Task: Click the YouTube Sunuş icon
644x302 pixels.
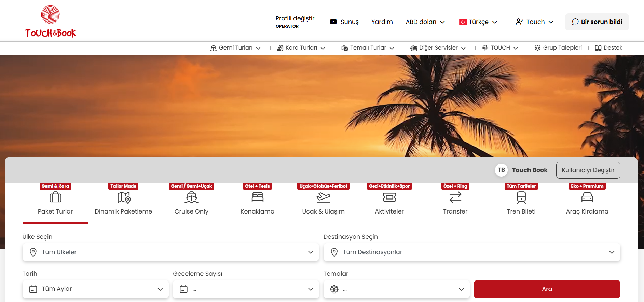Action: click(333, 22)
